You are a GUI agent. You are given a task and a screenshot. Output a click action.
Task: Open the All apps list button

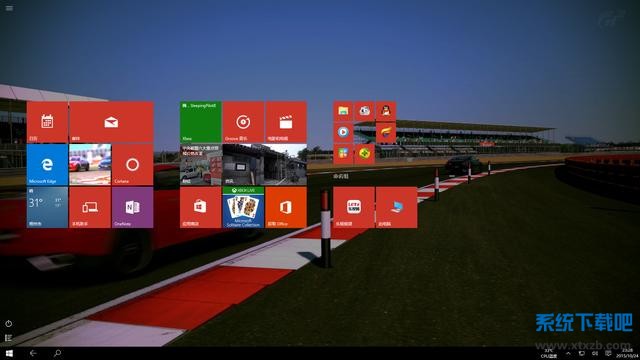(9, 338)
